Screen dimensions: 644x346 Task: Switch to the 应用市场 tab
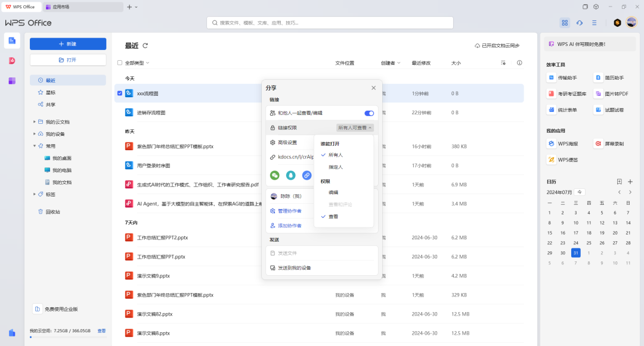pos(83,7)
